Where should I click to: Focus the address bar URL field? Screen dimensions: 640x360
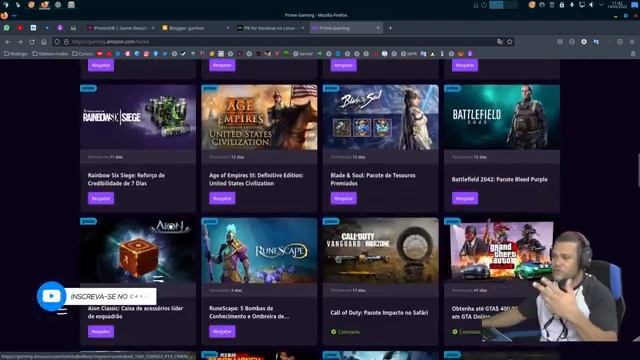point(282,42)
